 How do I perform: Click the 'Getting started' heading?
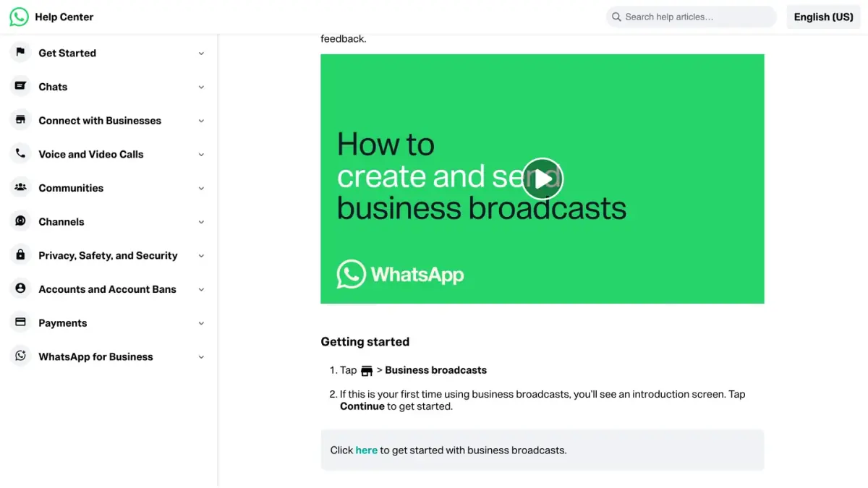click(x=365, y=342)
